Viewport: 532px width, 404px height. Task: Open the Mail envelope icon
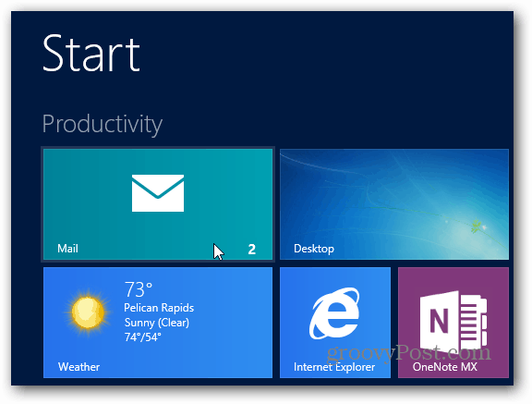pos(158,193)
